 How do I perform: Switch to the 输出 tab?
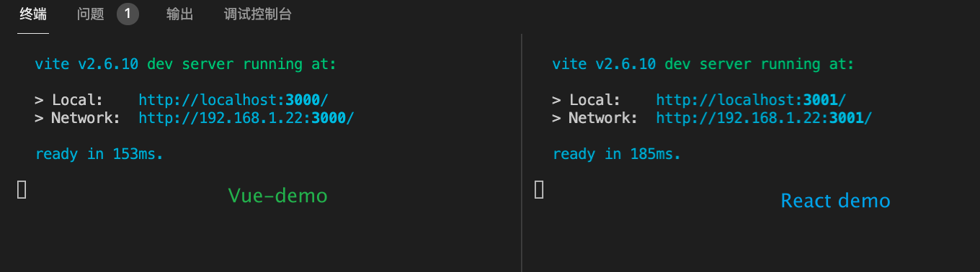tap(179, 14)
